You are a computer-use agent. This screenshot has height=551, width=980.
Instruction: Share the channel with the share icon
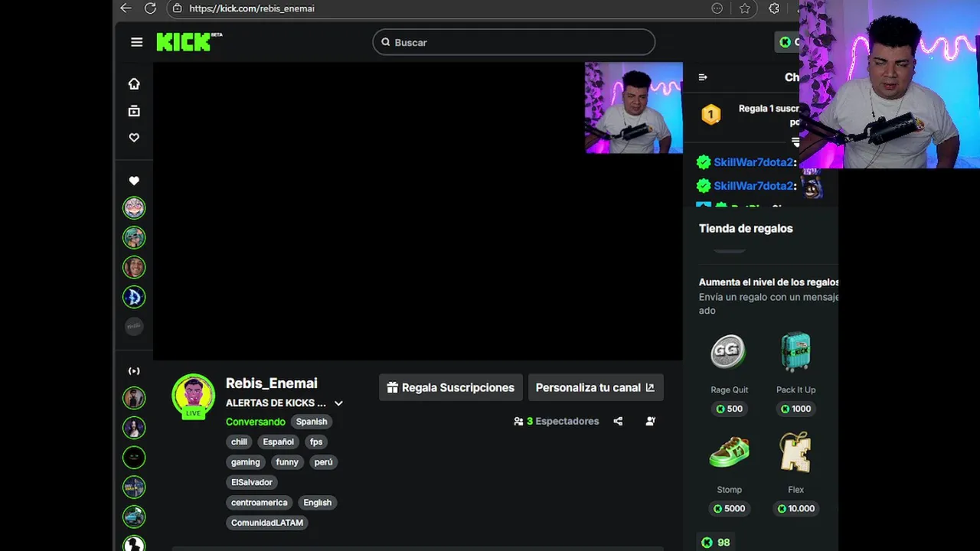pos(618,421)
